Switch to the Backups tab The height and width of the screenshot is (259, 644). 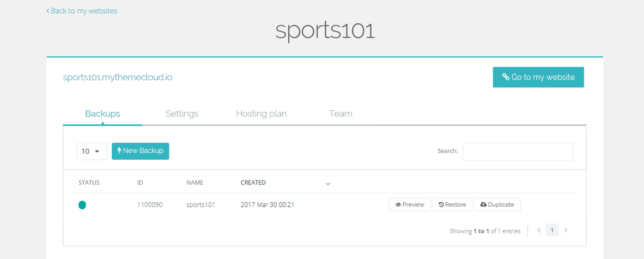click(x=102, y=113)
